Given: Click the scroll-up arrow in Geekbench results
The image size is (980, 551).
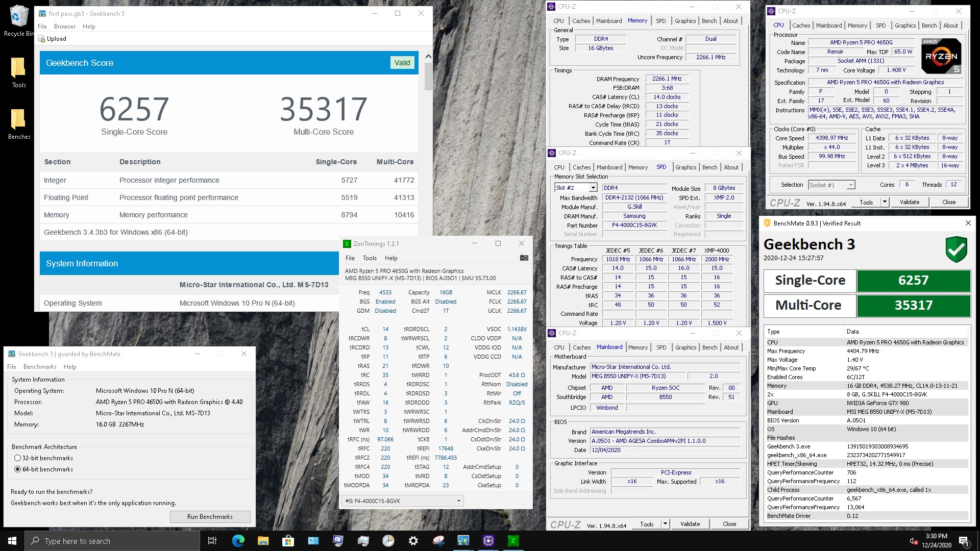Looking at the screenshot, I should [x=428, y=57].
